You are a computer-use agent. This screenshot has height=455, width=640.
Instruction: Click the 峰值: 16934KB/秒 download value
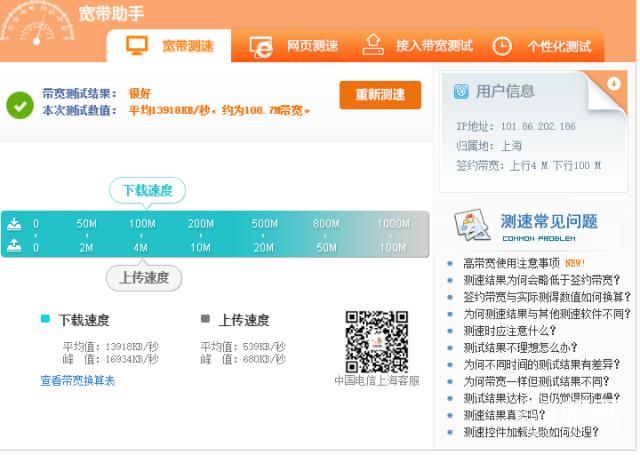pyautogui.click(x=111, y=360)
